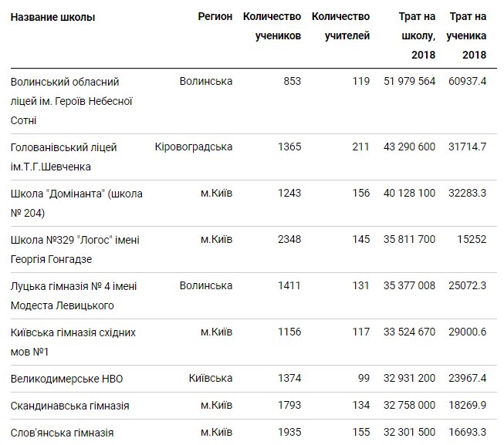
Task: Select the 51 979 564 spending value
Action: point(409,82)
